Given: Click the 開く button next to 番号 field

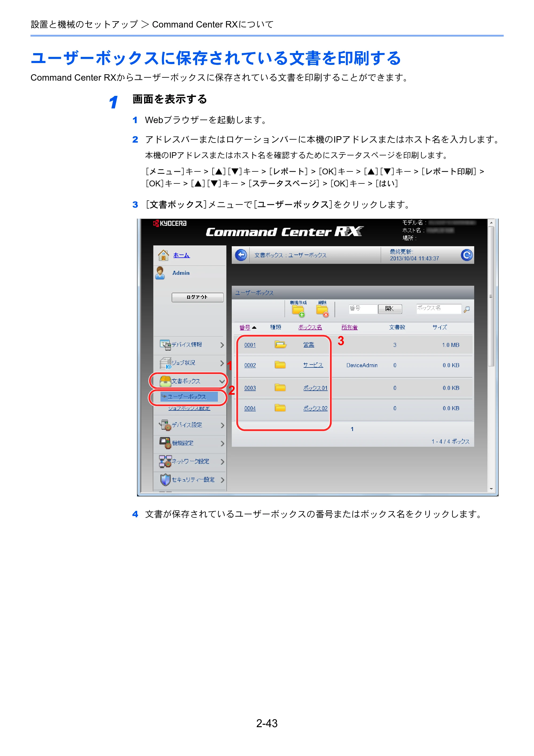Looking at the screenshot, I should (390, 308).
